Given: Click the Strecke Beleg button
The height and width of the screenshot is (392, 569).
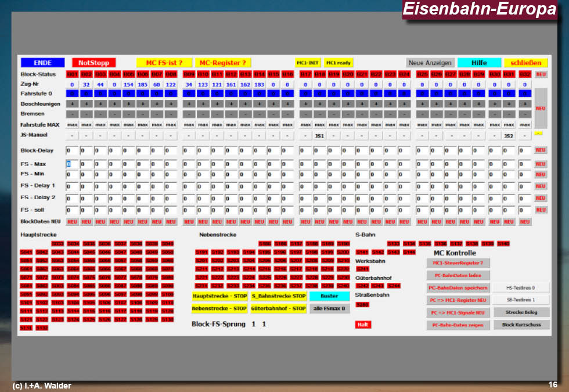Looking at the screenshot, I should [521, 312].
